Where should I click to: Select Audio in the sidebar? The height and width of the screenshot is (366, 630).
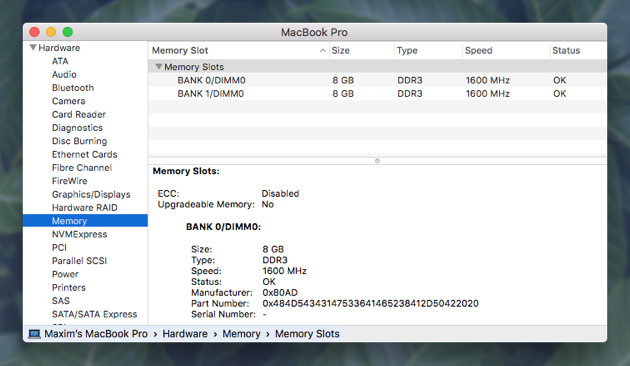(x=64, y=74)
